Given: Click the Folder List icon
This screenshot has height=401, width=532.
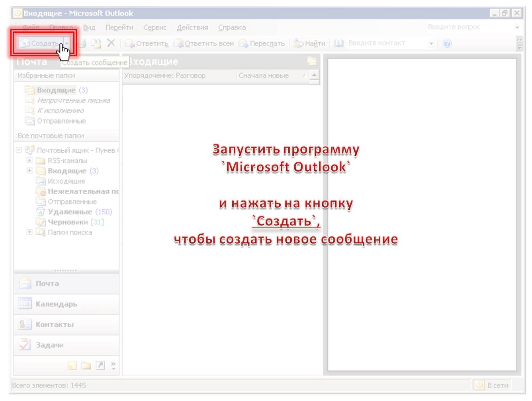Looking at the screenshot, I should (x=86, y=366).
